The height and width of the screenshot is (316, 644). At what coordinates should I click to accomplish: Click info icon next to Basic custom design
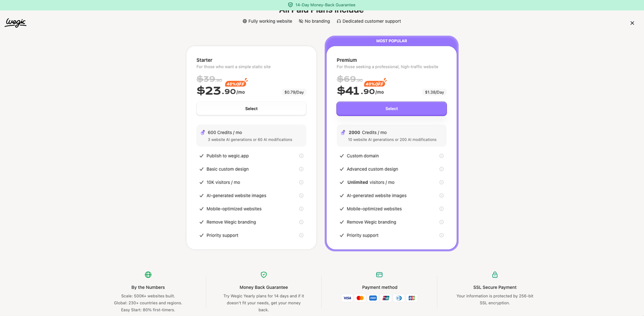pyautogui.click(x=301, y=169)
